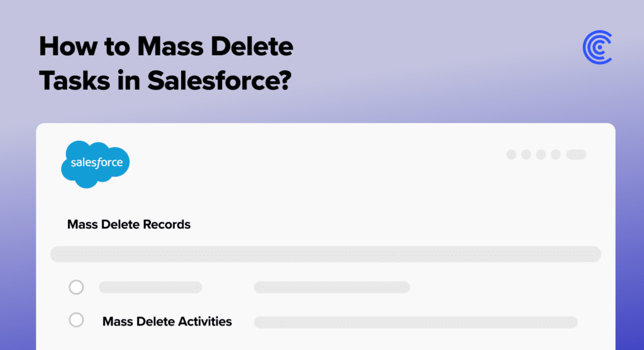Click long placeholder bar right of Mass Delete Activities
The height and width of the screenshot is (350, 644).
[x=416, y=322]
